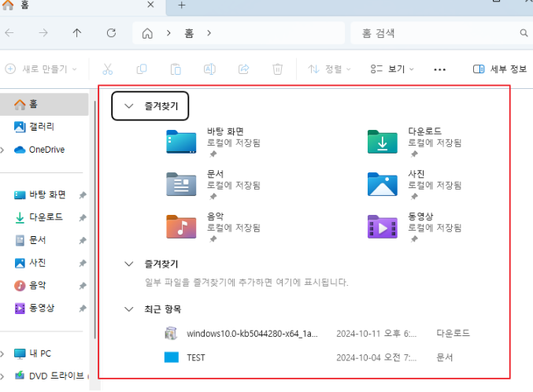Open the new tab plus button
This screenshot has height=392, width=533.
(181, 6)
